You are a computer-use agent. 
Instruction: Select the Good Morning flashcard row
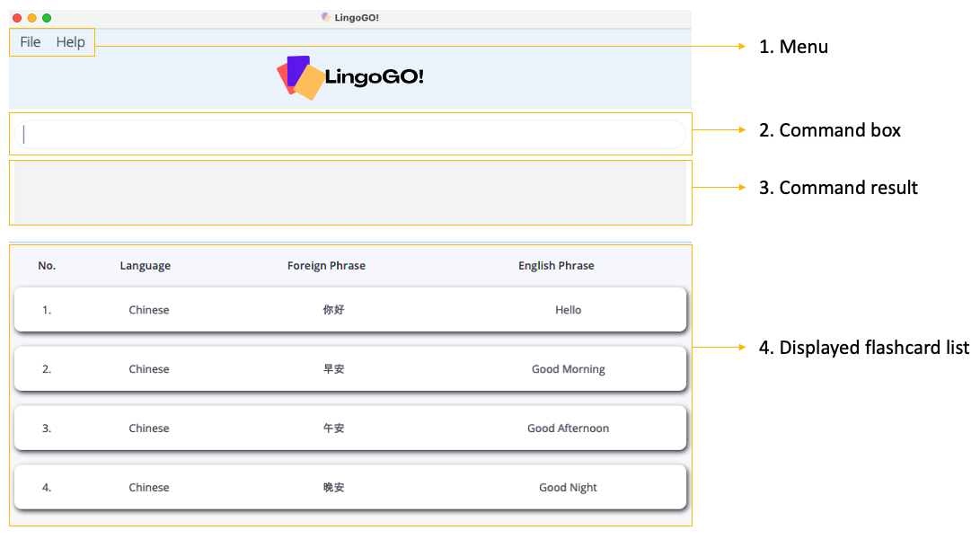tap(350, 369)
